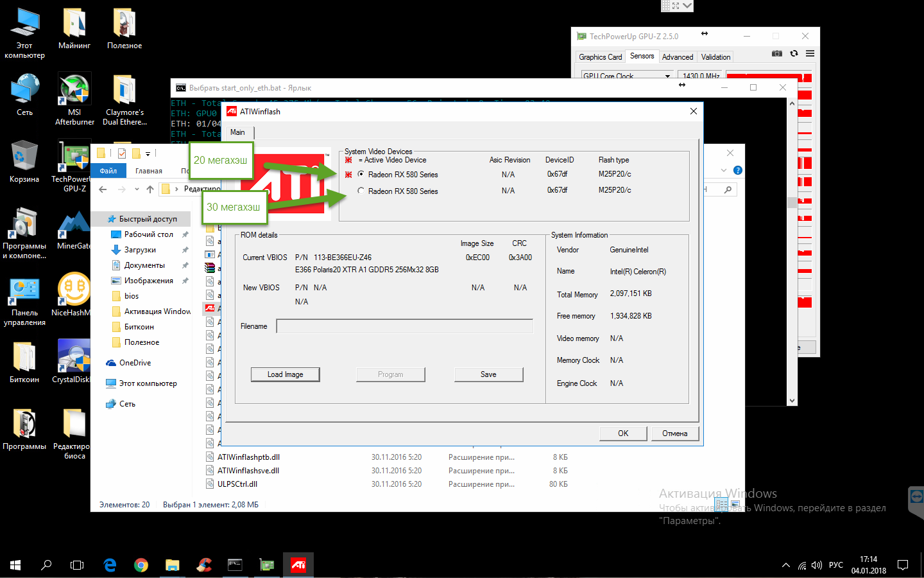Open the GPU-Z hamburger menu
The height and width of the screenshot is (578, 924).
(810, 53)
